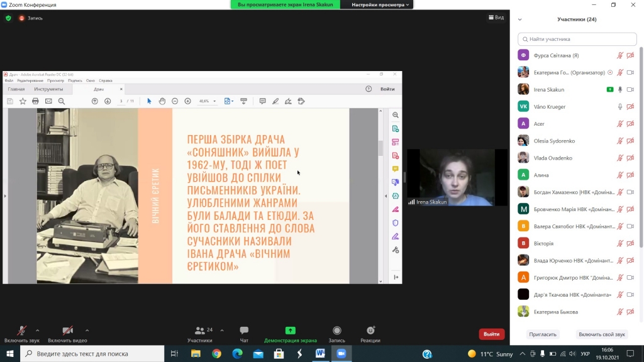The height and width of the screenshot is (362, 644).
Task: Click video-off icon for Алина
Action: pos(630,175)
